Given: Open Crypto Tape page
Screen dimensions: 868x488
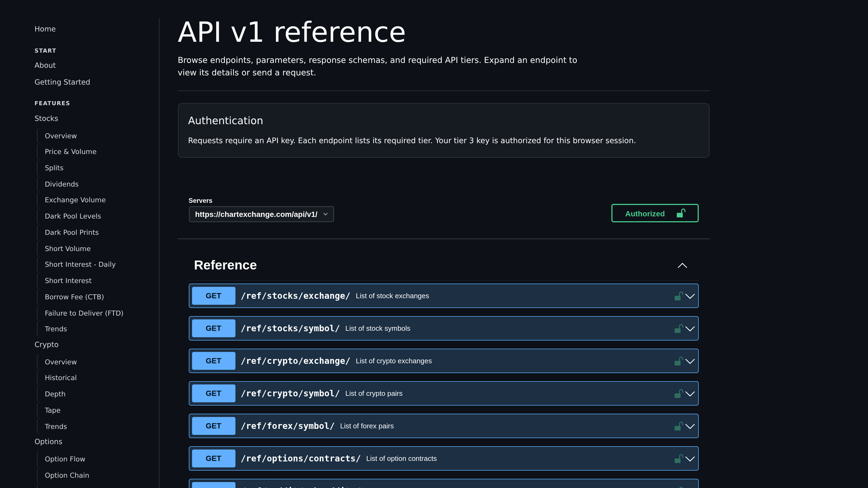Looking at the screenshot, I should [53, 410].
